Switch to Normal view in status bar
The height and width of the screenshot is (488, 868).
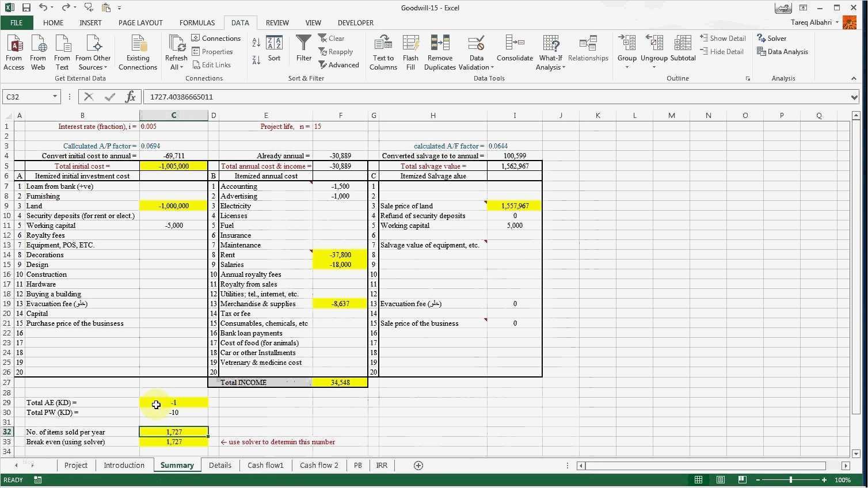(698, 480)
